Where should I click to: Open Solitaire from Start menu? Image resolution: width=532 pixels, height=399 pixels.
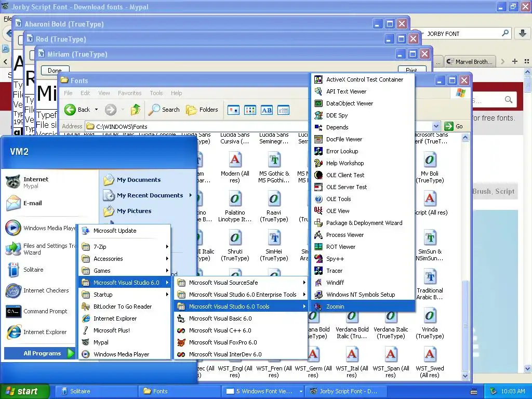(38, 270)
